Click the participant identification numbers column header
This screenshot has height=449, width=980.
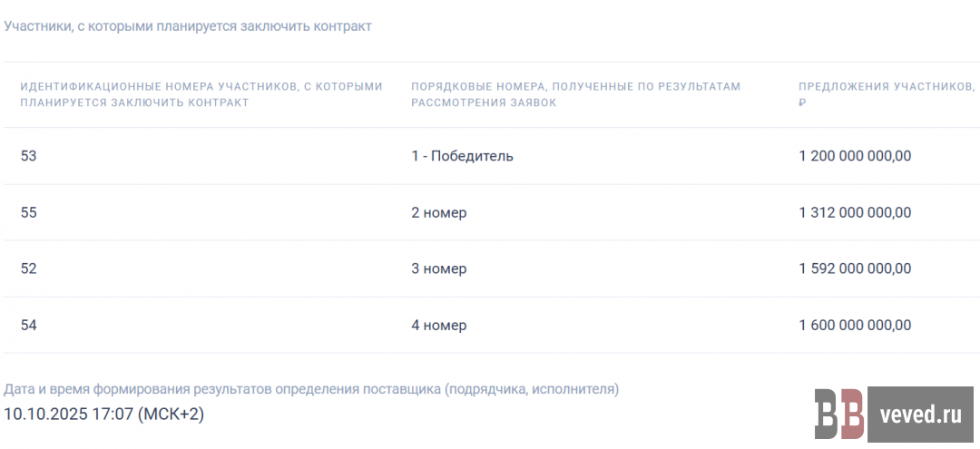coord(201,94)
